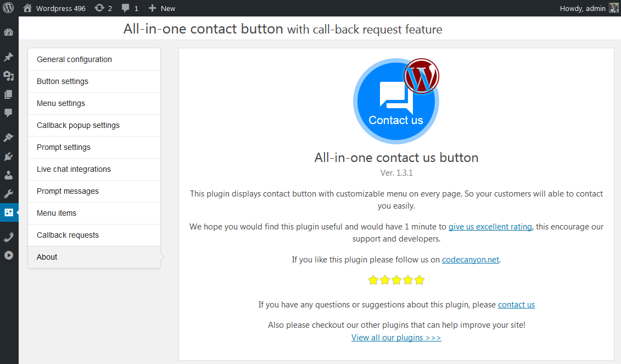Open Plugins via the plug icon
The image size is (621, 364).
point(8,156)
